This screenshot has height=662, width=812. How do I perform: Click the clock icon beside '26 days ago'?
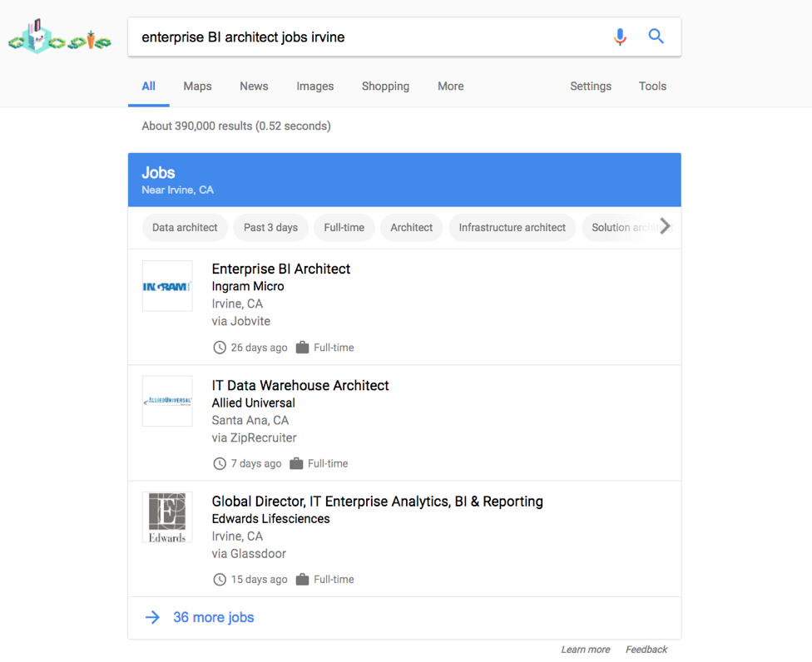pos(220,348)
